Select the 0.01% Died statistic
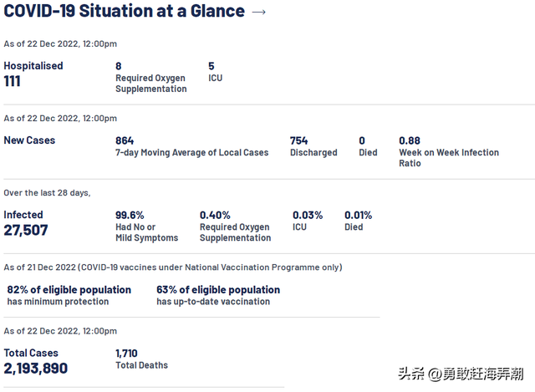The height and width of the screenshot is (392, 535). (358, 215)
